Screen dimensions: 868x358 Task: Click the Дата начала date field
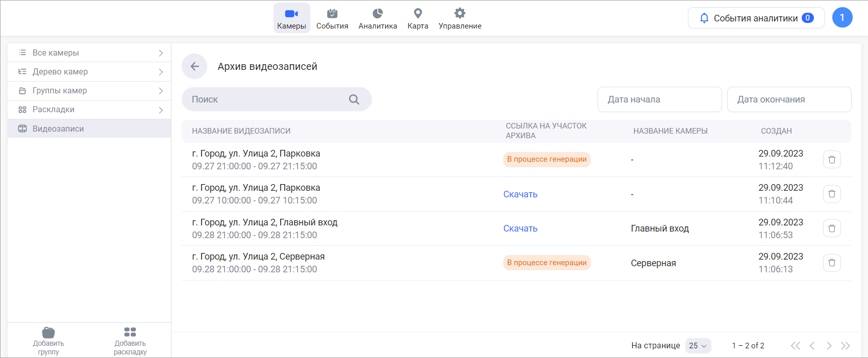click(659, 99)
